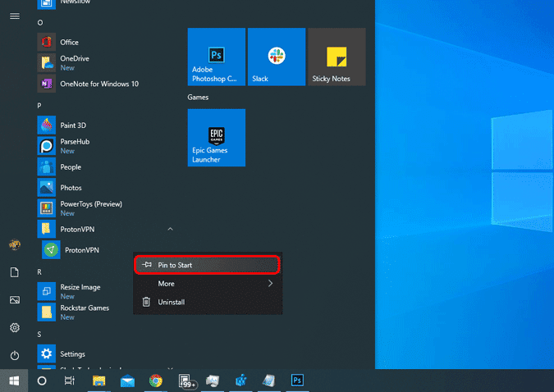Click the OneDrive folder icon
This screenshot has height=392, width=554.
(x=46, y=63)
